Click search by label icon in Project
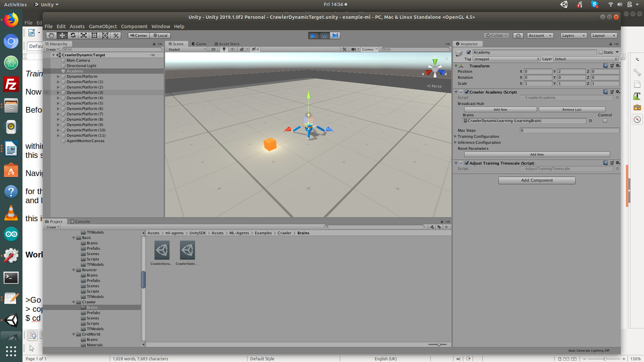Image resolution: width=644 pixels, height=362 pixels. pyautogui.click(x=439, y=227)
